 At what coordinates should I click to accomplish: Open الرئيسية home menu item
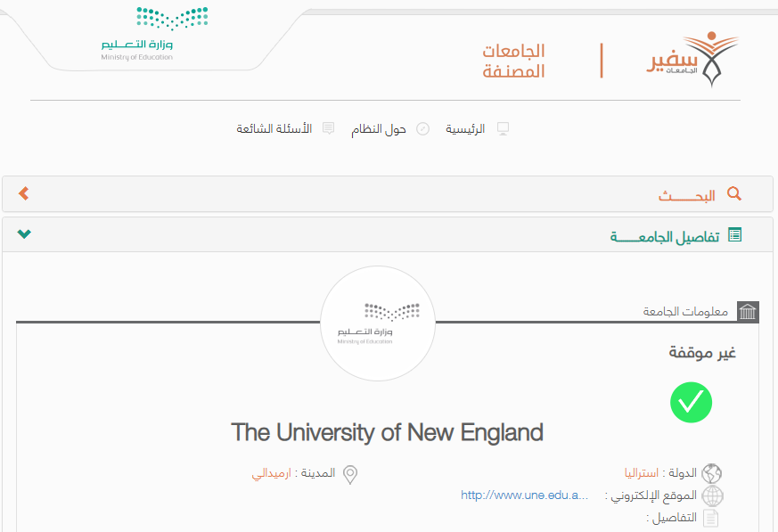point(465,129)
